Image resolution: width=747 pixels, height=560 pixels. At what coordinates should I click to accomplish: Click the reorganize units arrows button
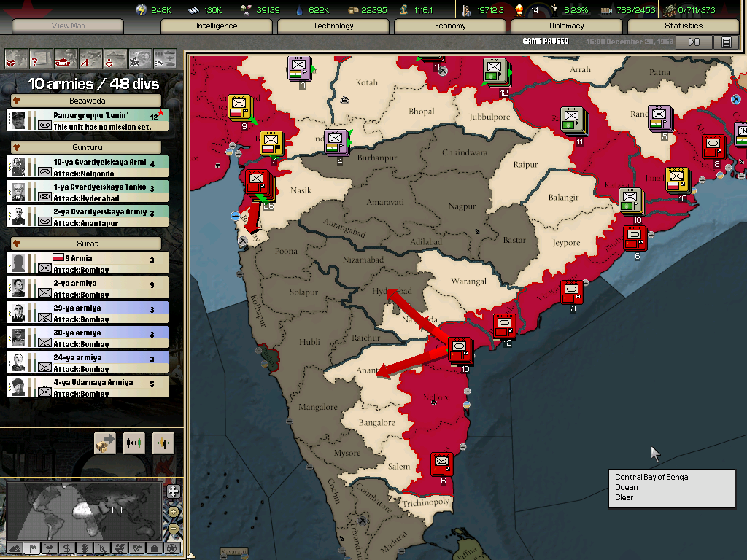point(134,443)
